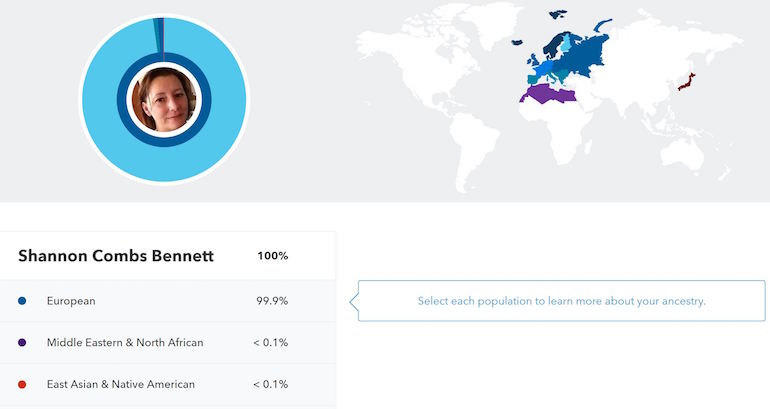The height and width of the screenshot is (409, 770).
Task: Click the Scandinavia region on the map
Action: point(553,45)
